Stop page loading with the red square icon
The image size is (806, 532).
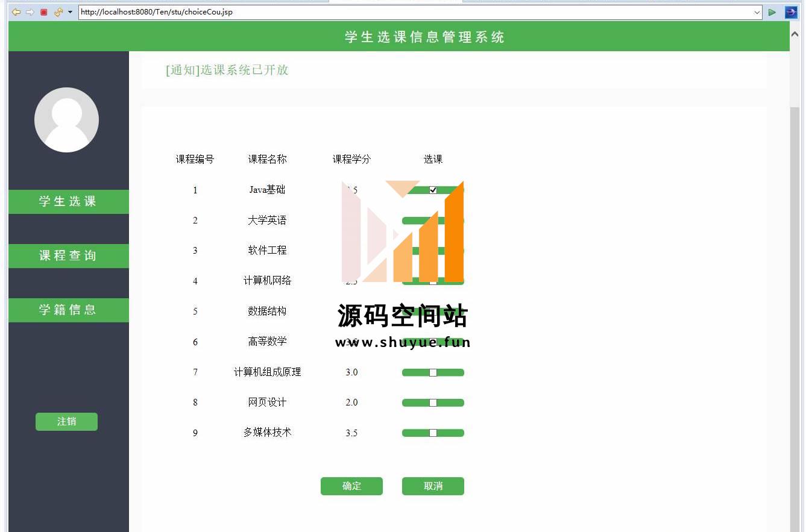(44, 12)
